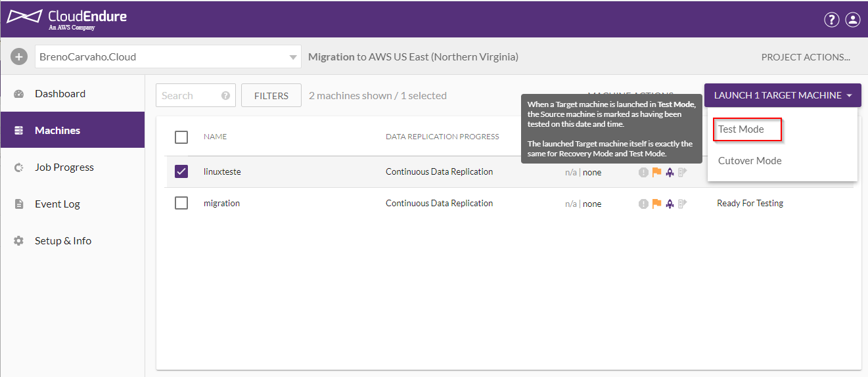
Task: Click the cutover status icon for linuxteste
Action: pyautogui.click(x=683, y=172)
